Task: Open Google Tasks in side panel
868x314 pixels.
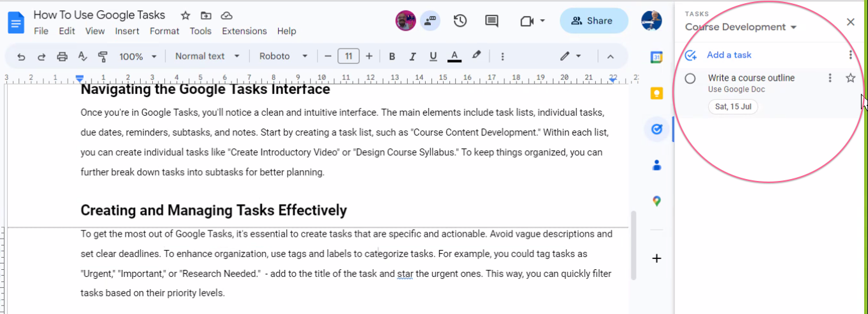Action: 656,129
